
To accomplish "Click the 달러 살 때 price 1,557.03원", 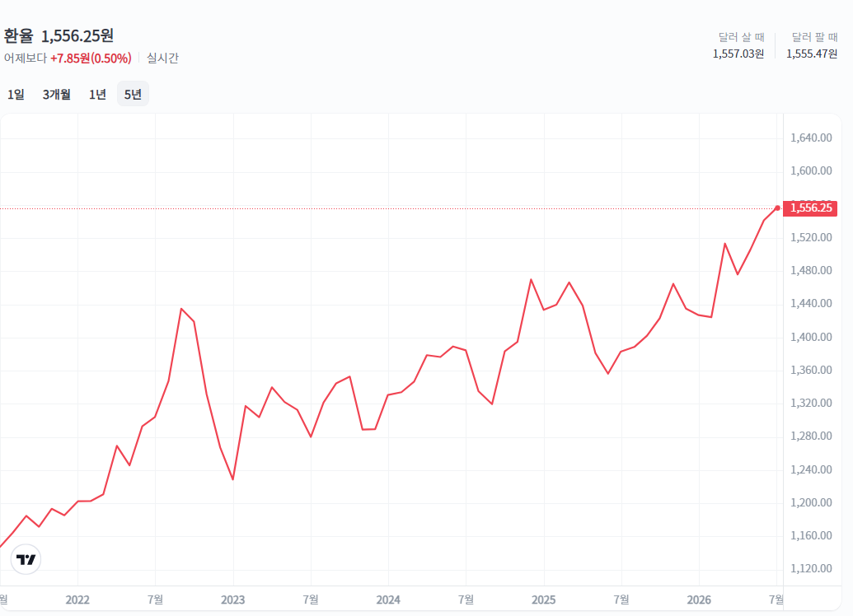I will [x=738, y=54].
